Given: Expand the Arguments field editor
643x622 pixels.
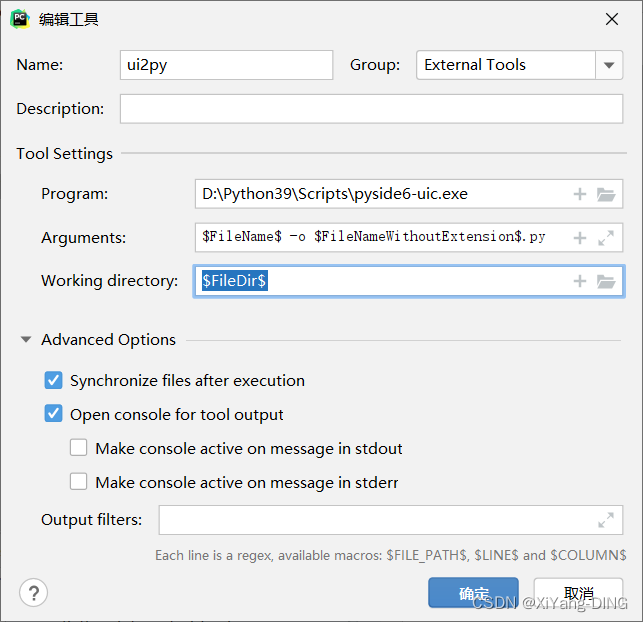Looking at the screenshot, I should [606, 238].
